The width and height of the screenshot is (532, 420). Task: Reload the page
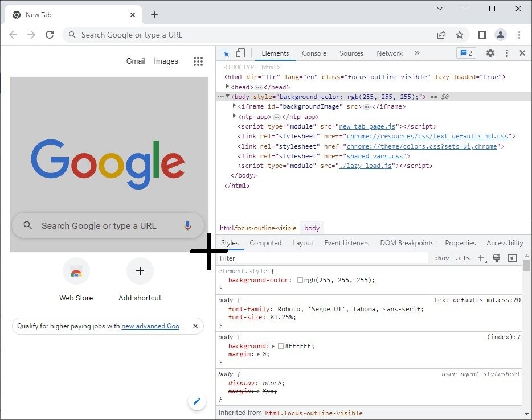click(x=50, y=35)
